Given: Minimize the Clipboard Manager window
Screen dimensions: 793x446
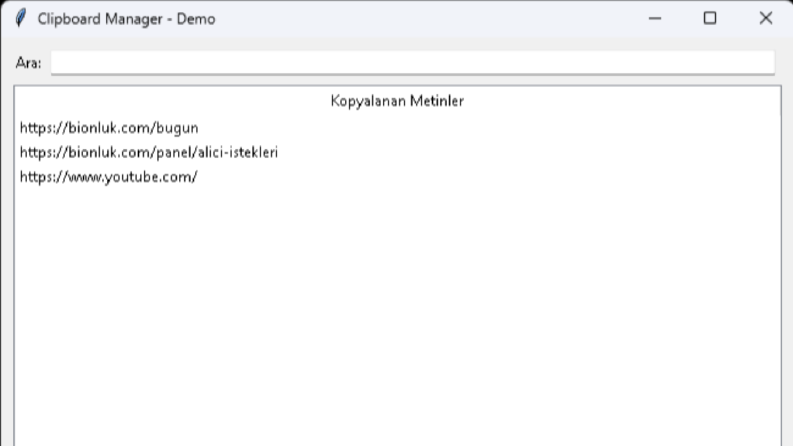Looking at the screenshot, I should click(x=655, y=19).
